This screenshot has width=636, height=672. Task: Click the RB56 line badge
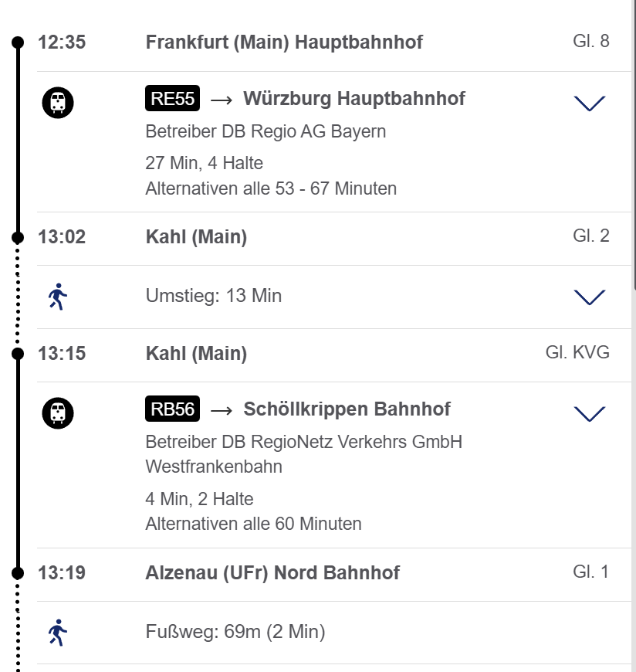173,409
